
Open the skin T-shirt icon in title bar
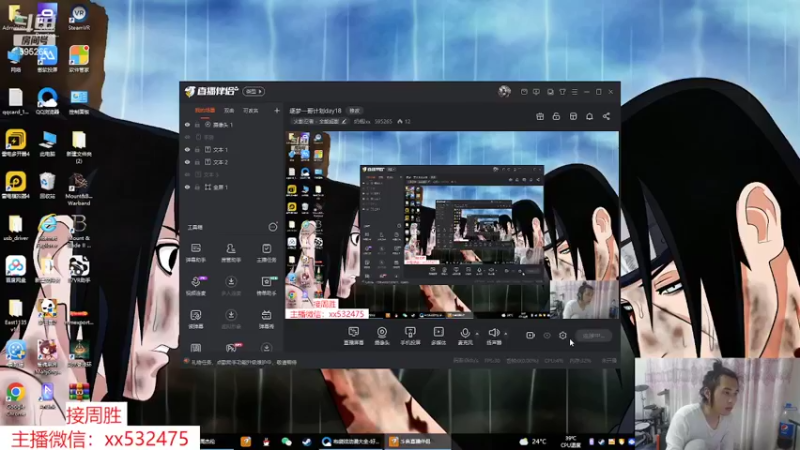coord(562,92)
